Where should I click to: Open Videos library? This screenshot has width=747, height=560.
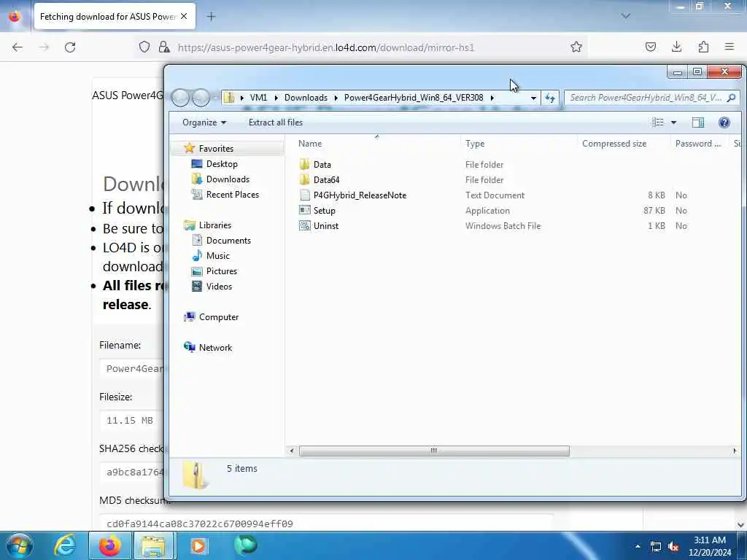(219, 286)
